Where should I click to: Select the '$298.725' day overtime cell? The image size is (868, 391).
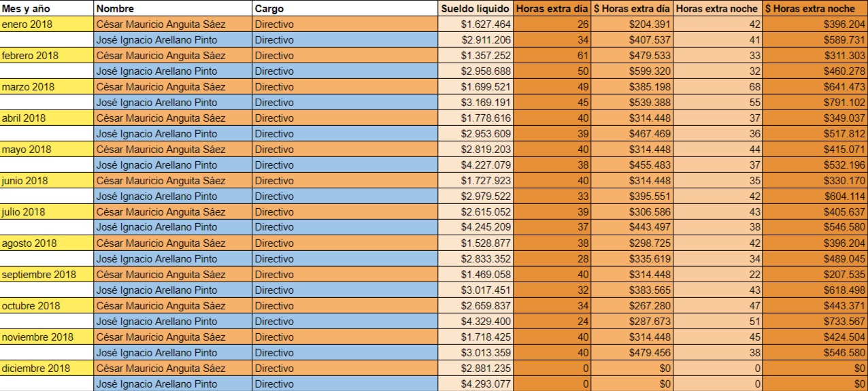(x=632, y=243)
